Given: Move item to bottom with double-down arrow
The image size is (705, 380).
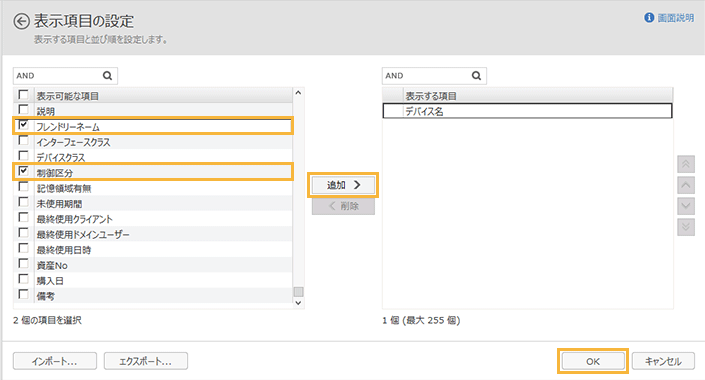Looking at the screenshot, I should click(x=686, y=227).
